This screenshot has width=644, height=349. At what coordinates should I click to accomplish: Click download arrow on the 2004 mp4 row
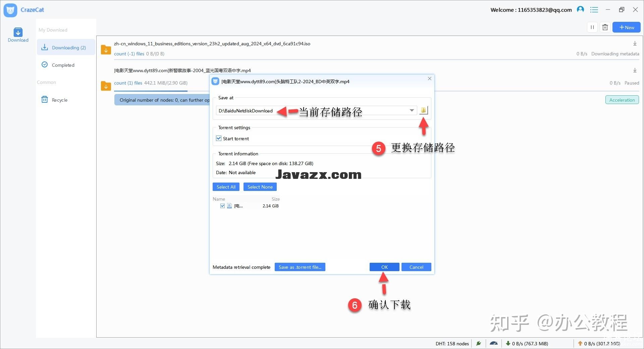pos(635,70)
